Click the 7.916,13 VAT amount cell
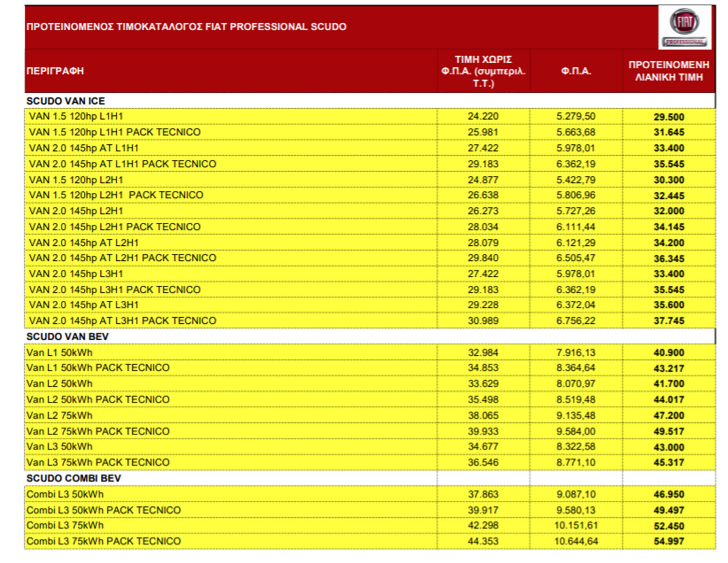 coord(576,352)
